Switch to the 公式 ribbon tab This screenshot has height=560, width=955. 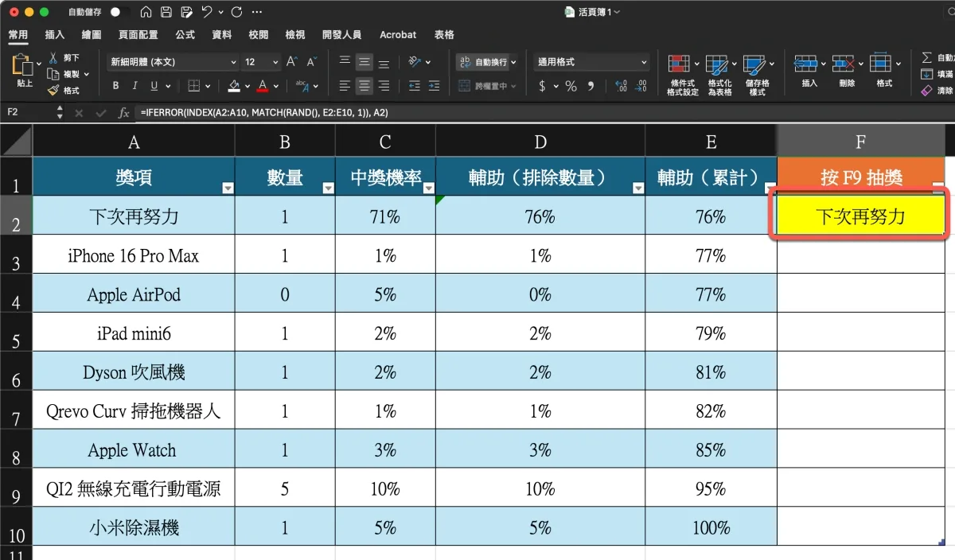[x=185, y=35]
